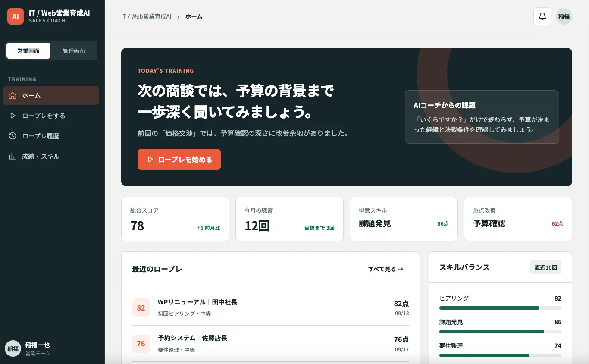Viewport: 589px width, 364px height.
Task: Open the AIコーチからの課題 card
Action: [482, 117]
